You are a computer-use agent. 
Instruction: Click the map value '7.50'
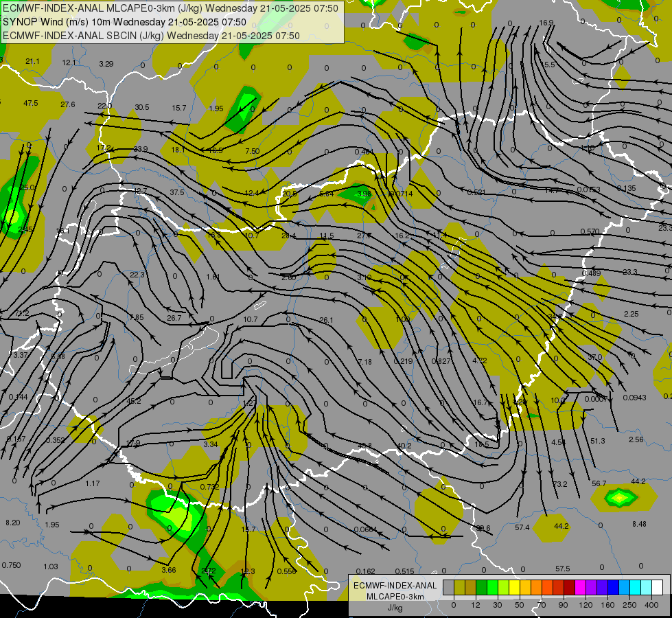[253, 151]
